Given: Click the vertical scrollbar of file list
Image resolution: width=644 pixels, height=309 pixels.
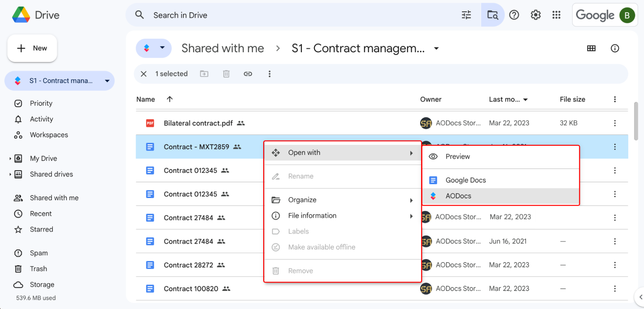Looking at the screenshot, I should [x=636, y=121].
